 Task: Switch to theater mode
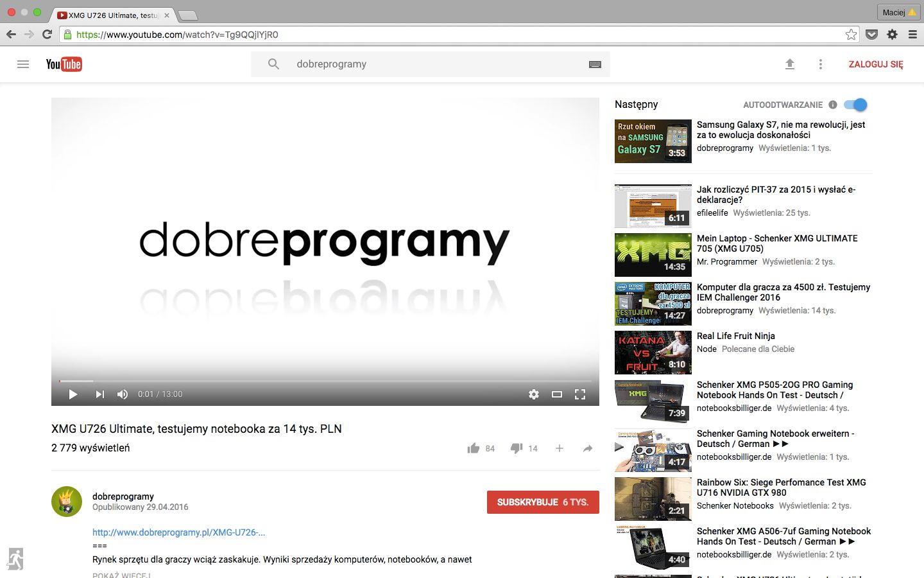click(557, 394)
